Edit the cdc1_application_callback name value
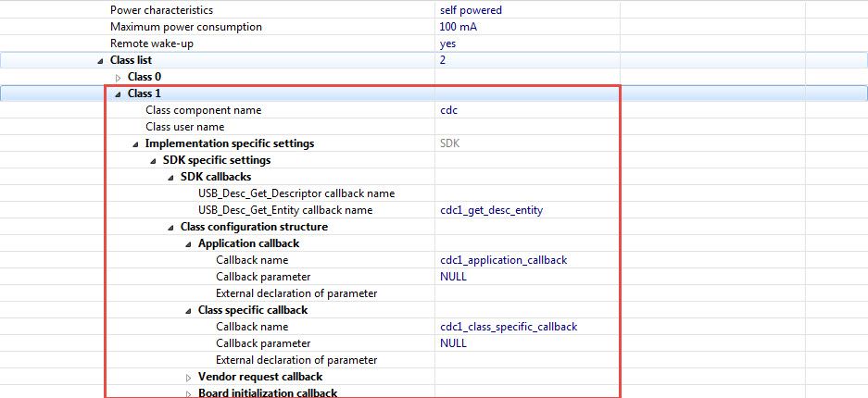The height and width of the screenshot is (398, 868). [525, 260]
